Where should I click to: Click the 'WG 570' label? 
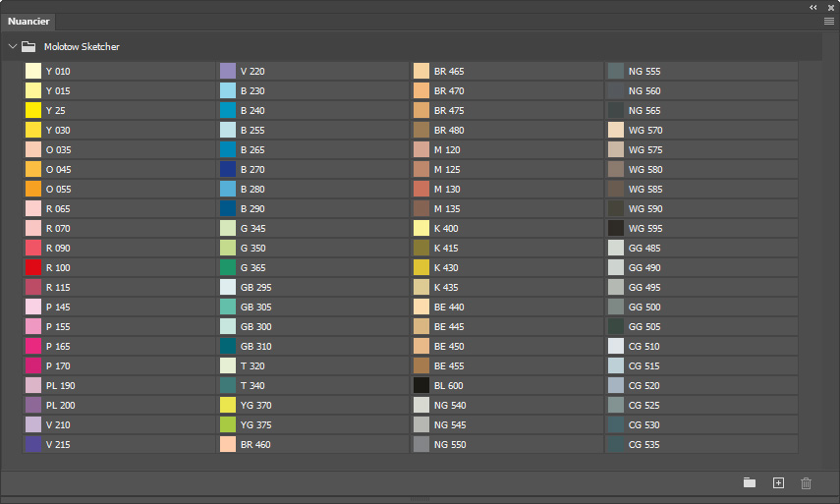pos(645,130)
